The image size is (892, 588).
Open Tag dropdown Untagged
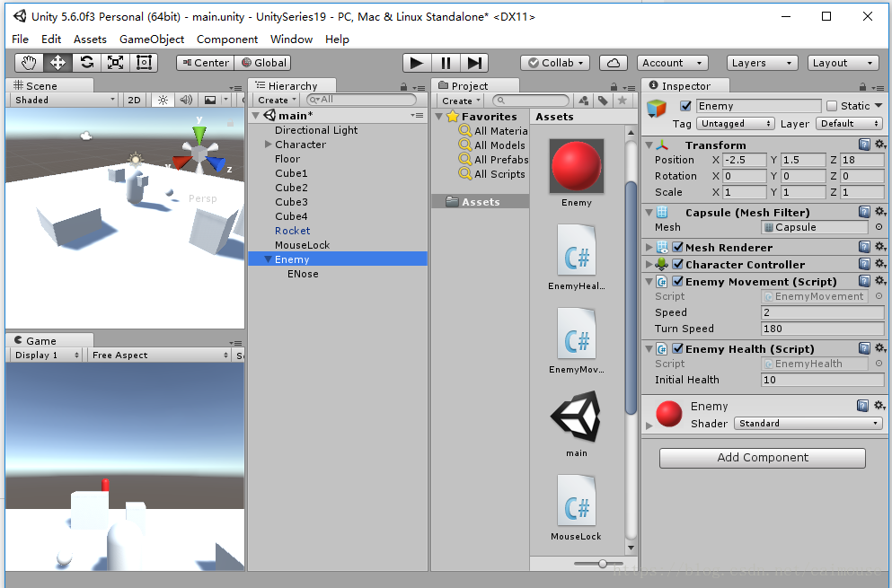click(735, 123)
